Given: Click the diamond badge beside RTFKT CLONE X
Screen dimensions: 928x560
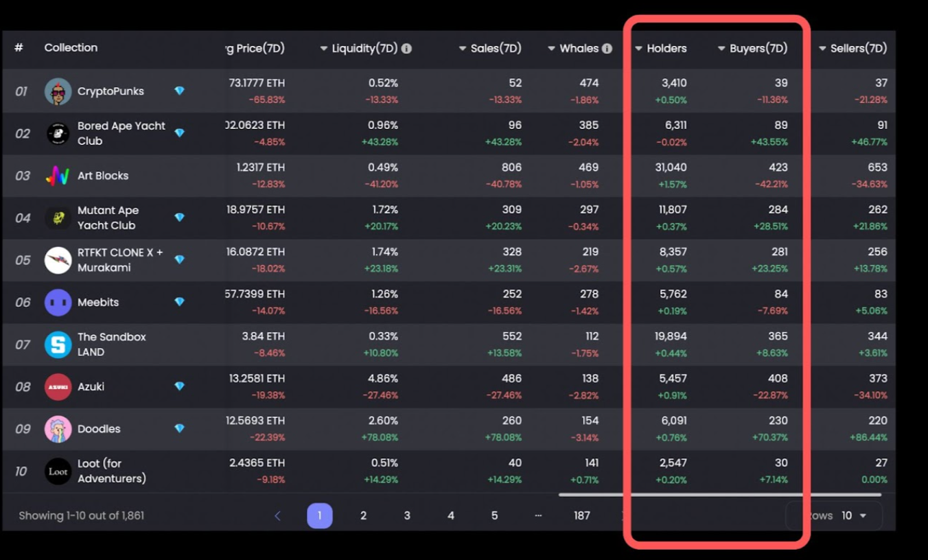Looking at the screenshot, I should (x=179, y=259).
